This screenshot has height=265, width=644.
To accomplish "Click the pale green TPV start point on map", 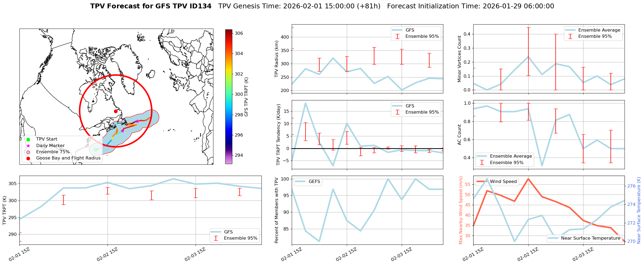I will 95,150.
